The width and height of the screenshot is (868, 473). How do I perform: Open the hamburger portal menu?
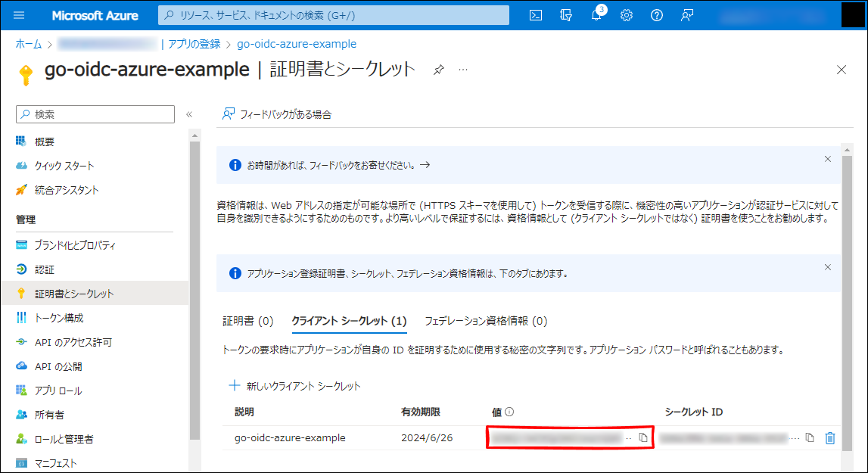20,15
